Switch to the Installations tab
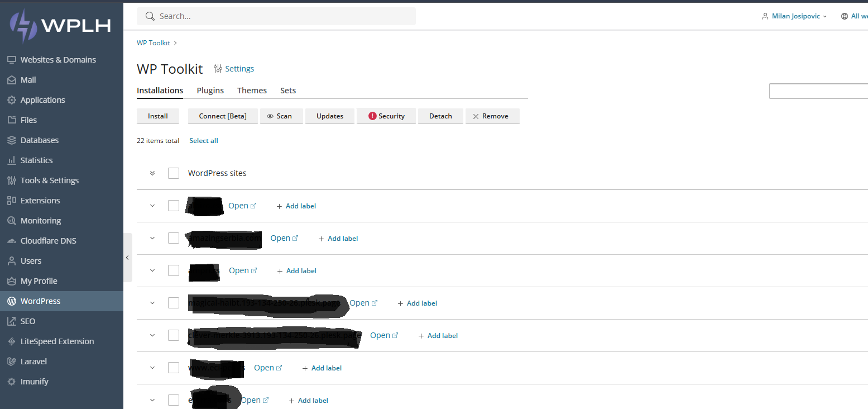 pyautogui.click(x=160, y=91)
